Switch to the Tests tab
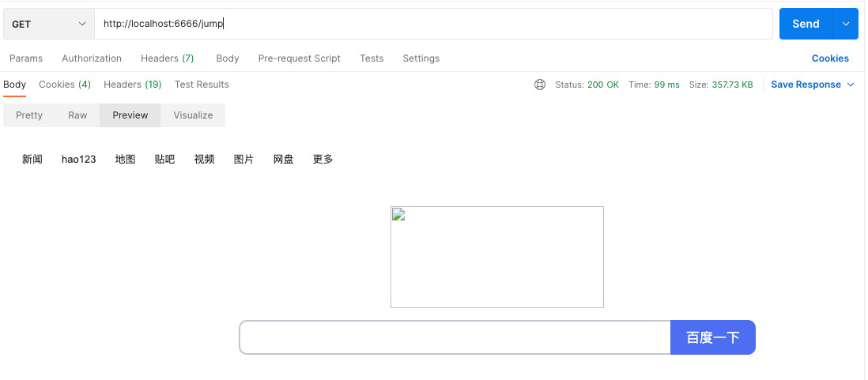 [372, 58]
